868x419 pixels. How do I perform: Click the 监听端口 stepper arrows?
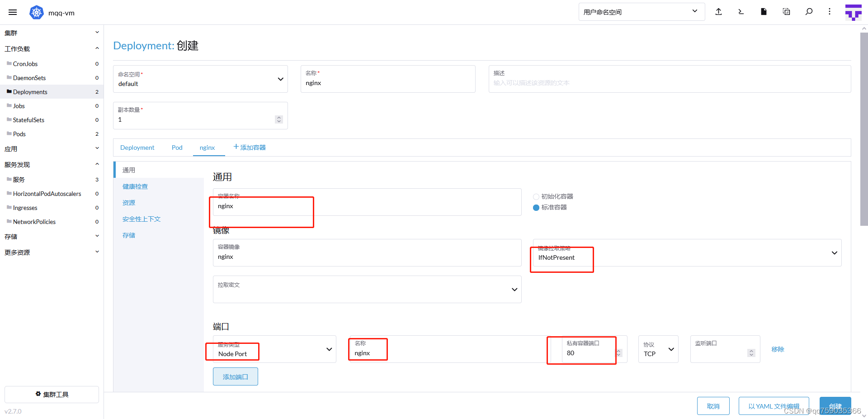(x=751, y=353)
